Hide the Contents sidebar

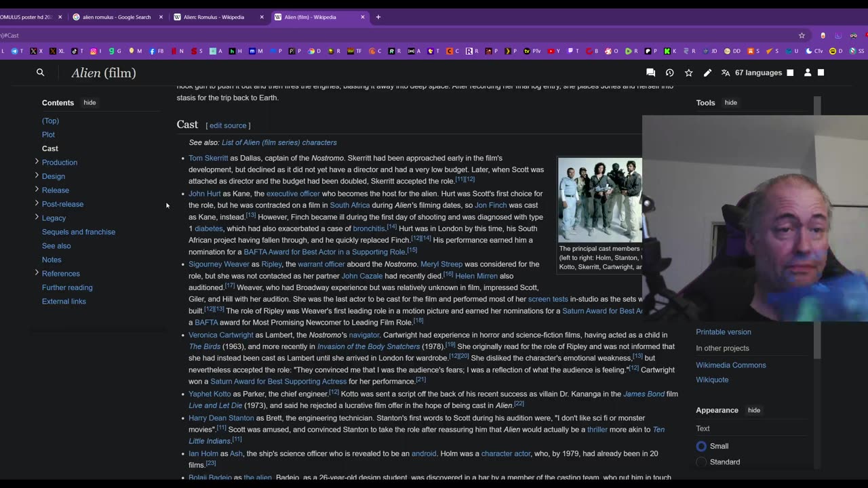pos(90,102)
